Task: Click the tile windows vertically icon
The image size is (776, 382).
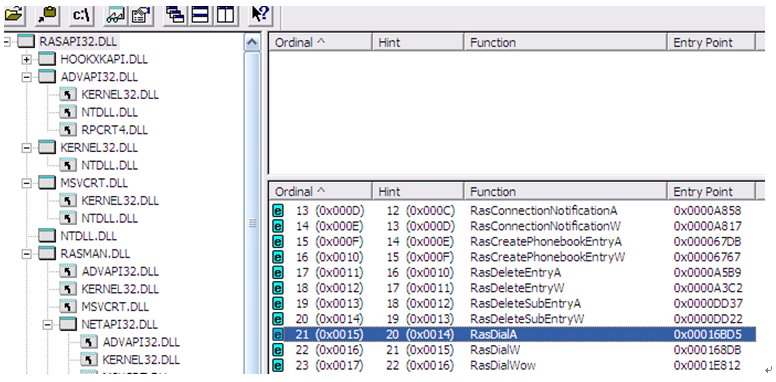Action: pyautogui.click(x=225, y=15)
